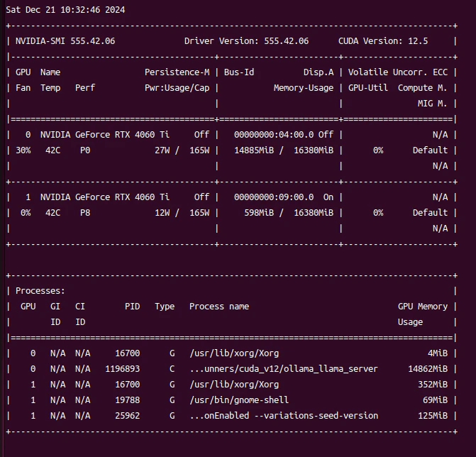This screenshot has width=476, height=457.
Task: Click the GPU Memory column header
Action: 423,307
